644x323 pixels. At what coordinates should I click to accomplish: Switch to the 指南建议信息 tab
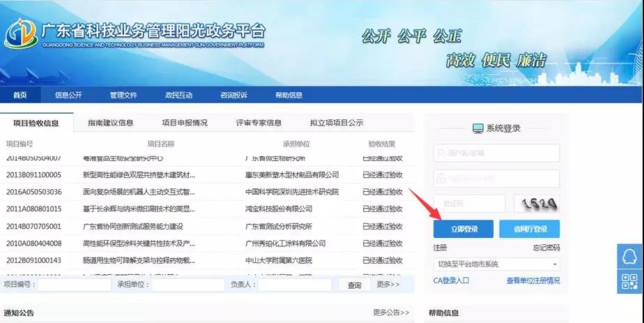tap(111, 123)
